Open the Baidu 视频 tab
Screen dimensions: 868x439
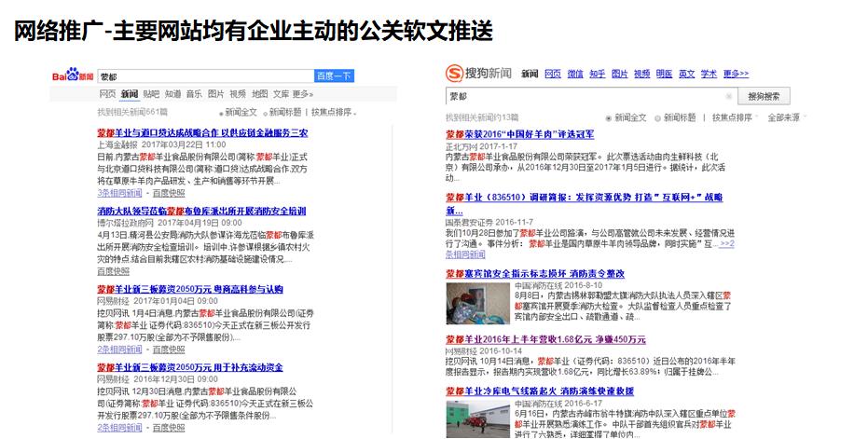click(x=238, y=94)
